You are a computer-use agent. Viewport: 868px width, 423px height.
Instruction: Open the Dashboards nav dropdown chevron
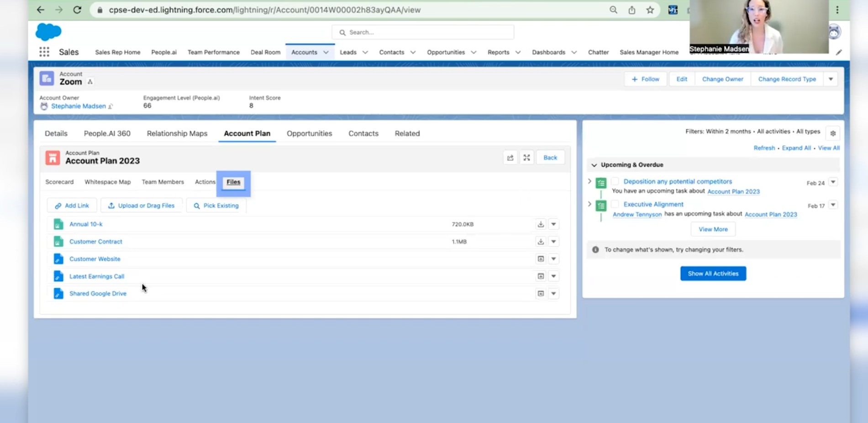coord(574,53)
